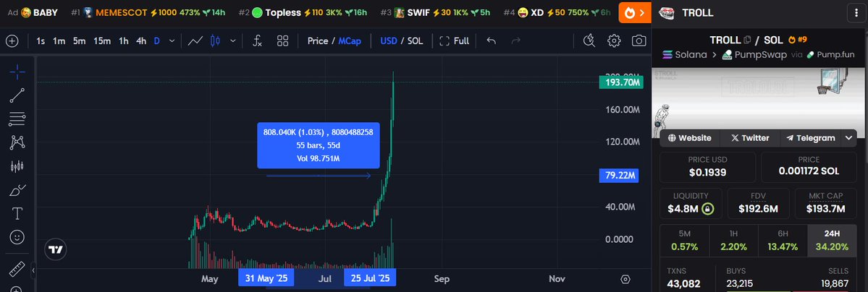Toggle chart to Price view
Screen dimensions: 868x292
[x=318, y=41]
